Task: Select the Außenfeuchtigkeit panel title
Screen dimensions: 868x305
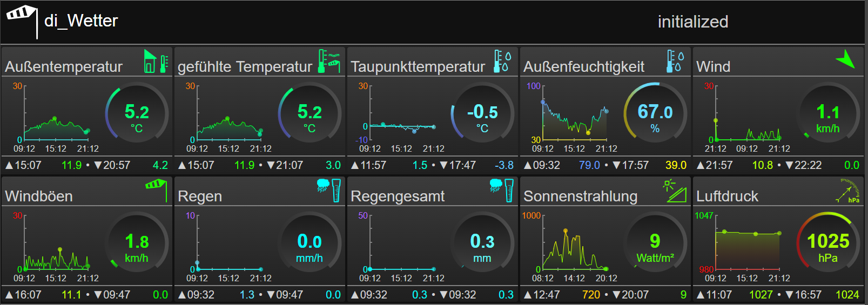Action: [584, 66]
